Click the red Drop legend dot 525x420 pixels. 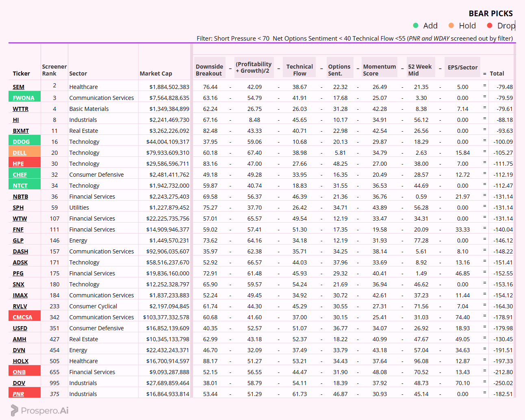(490, 26)
